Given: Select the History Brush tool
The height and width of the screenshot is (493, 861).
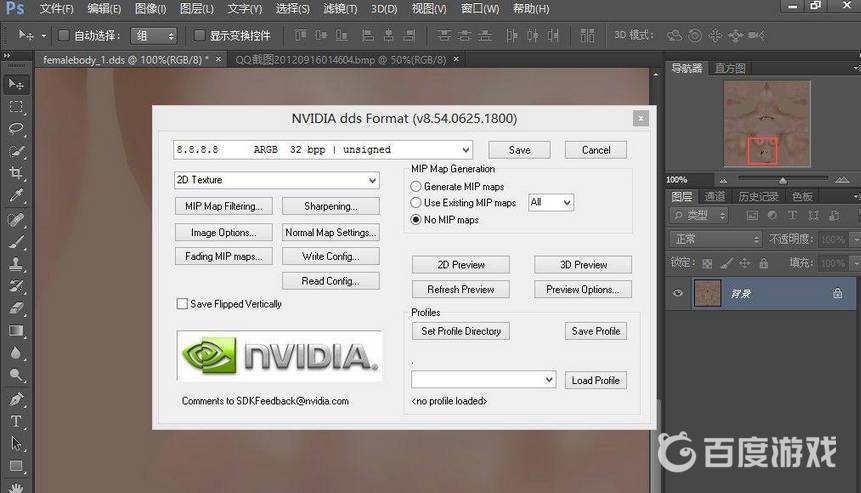Looking at the screenshot, I should coord(16,286).
